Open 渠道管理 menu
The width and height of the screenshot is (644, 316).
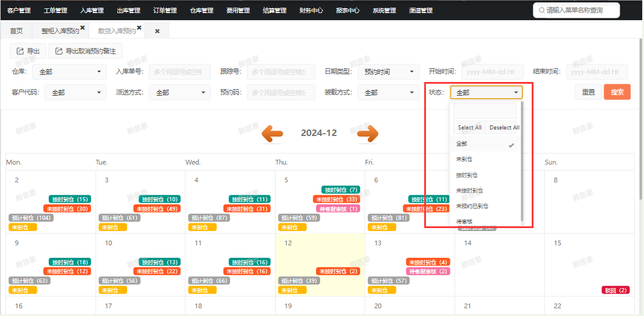point(421,11)
